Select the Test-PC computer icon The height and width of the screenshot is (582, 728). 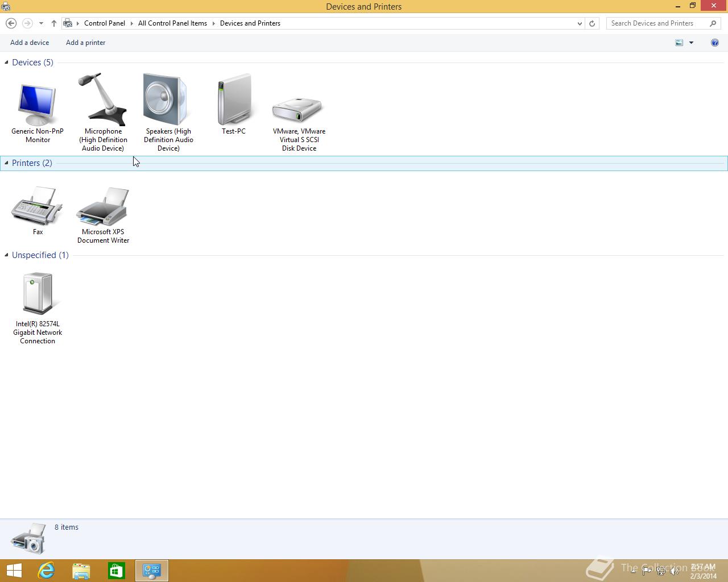click(234, 99)
